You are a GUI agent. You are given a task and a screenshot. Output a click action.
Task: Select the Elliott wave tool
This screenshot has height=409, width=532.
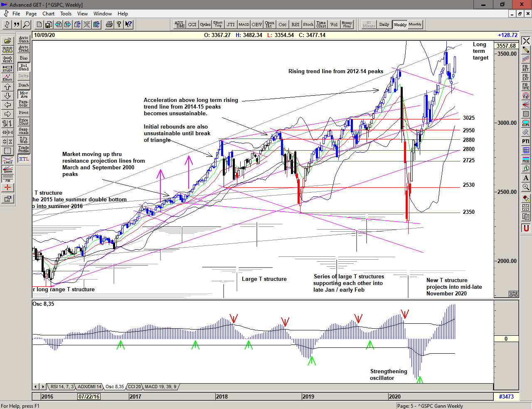(7, 77)
